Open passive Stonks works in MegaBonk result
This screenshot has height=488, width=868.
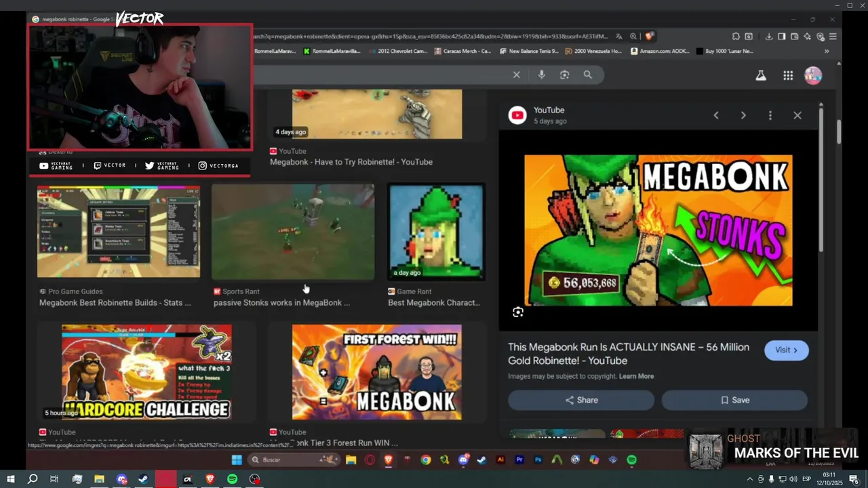click(282, 303)
